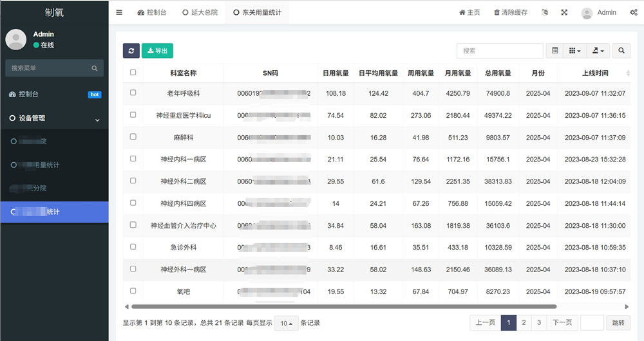Image resolution: width=644 pixels, height=341 pixels.
Task: Switch to the 延大总院 tab
Action: tap(200, 12)
